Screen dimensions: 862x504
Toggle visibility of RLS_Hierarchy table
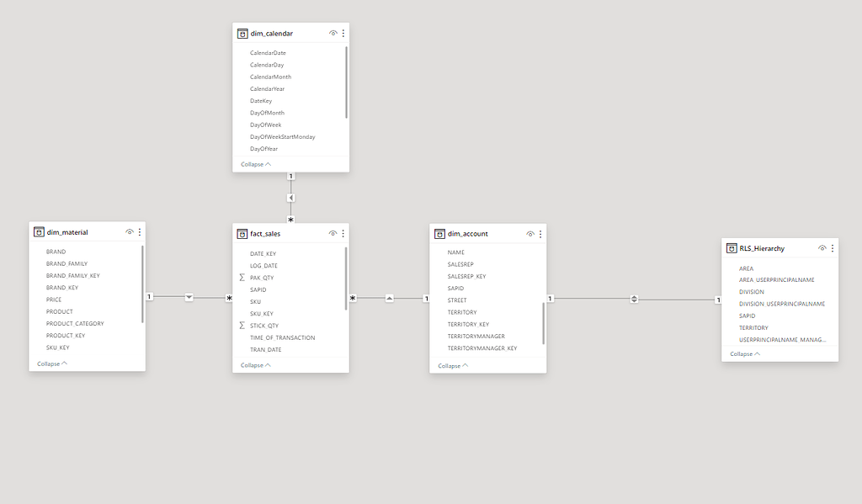(822, 248)
